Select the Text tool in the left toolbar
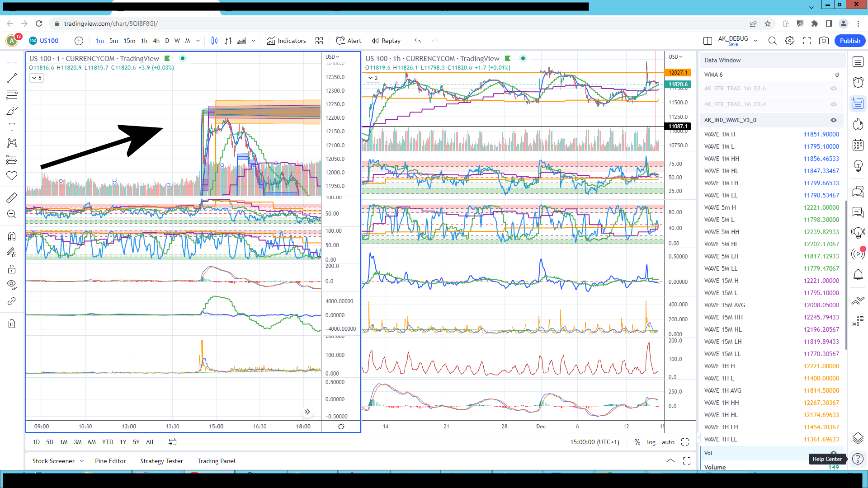 [12, 127]
